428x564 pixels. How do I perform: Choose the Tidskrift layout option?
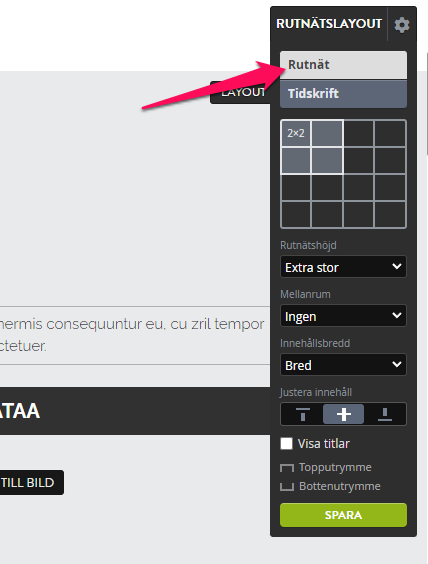[343, 94]
